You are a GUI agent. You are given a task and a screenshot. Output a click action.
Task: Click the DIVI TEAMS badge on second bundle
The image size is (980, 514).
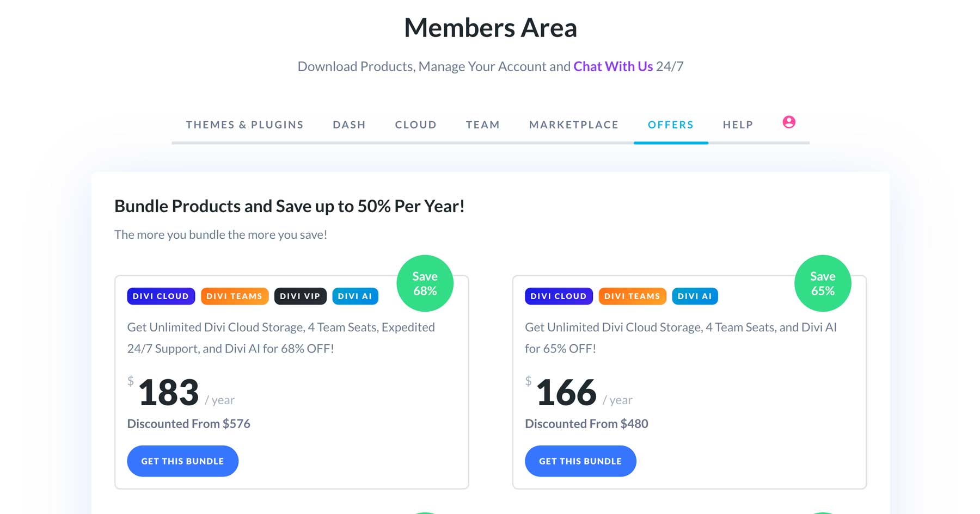click(x=633, y=296)
